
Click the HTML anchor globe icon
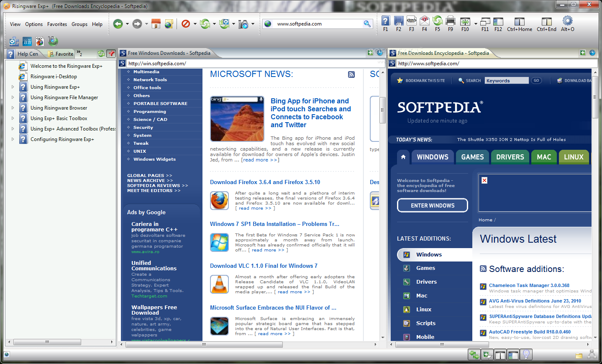click(40, 41)
